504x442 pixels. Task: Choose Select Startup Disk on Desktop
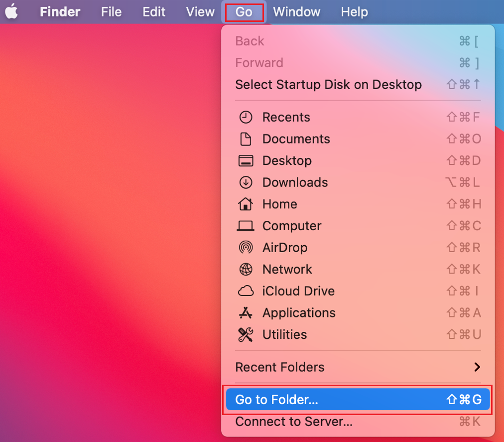[328, 85]
